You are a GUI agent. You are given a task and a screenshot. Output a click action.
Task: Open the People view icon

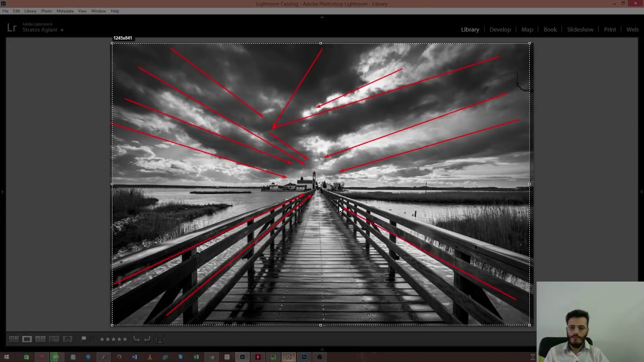click(x=67, y=339)
